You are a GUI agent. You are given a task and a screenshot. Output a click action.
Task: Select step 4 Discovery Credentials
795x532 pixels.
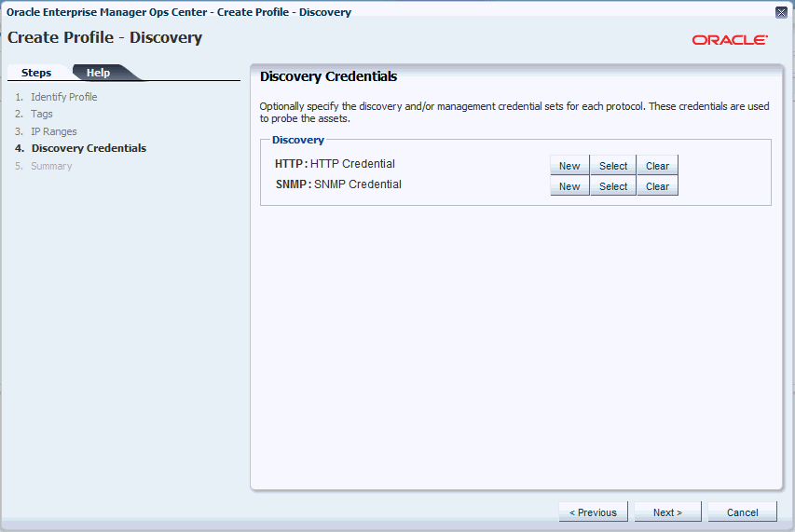pos(89,148)
